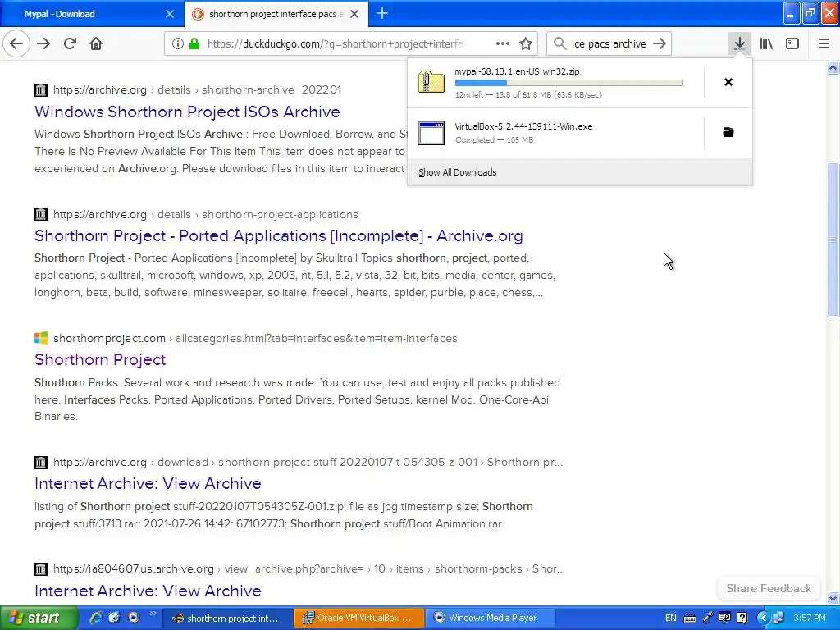Open the browser hamburger menu

point(824,43)
